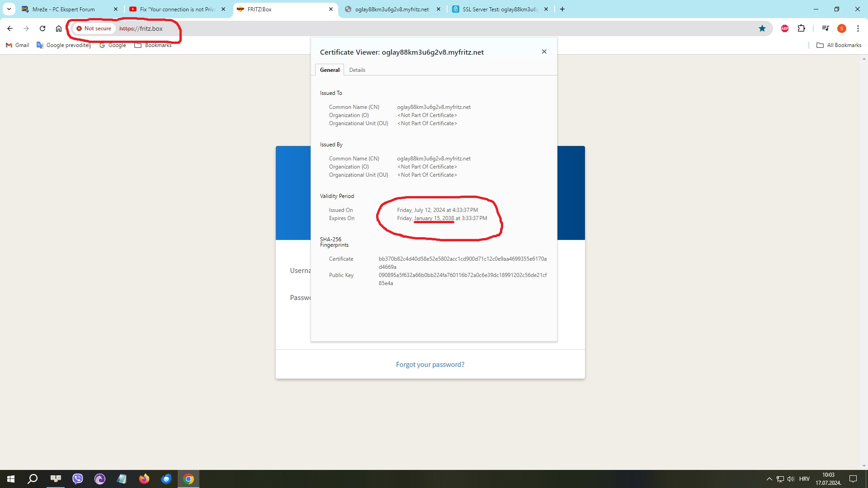Open the volume tray icon
This screenshot has height=488, width=868.
point(791,479)
